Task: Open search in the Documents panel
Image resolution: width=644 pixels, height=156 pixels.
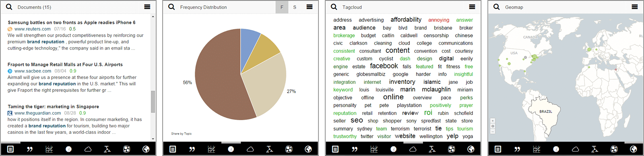Action: point(9,7)
